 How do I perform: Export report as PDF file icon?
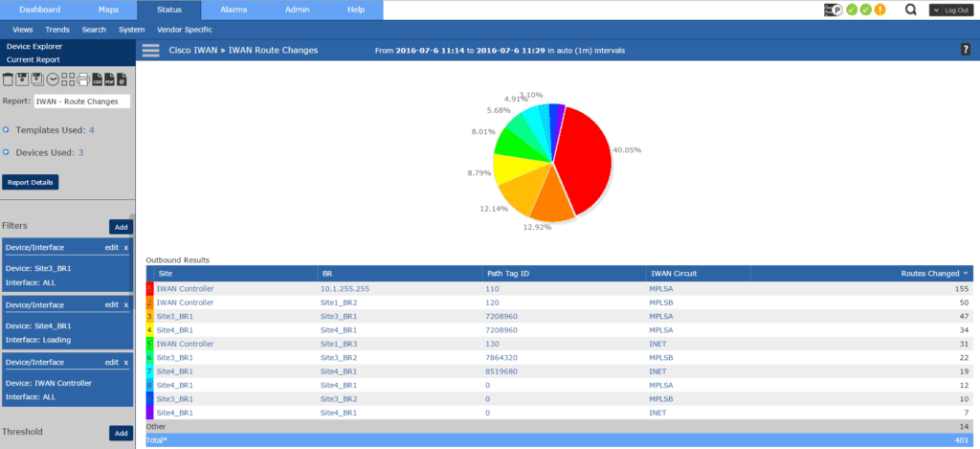109,79
